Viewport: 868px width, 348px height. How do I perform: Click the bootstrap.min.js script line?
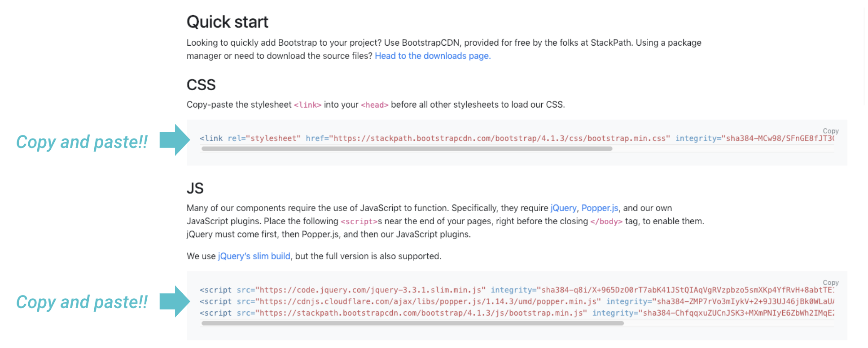coord(517,313)
